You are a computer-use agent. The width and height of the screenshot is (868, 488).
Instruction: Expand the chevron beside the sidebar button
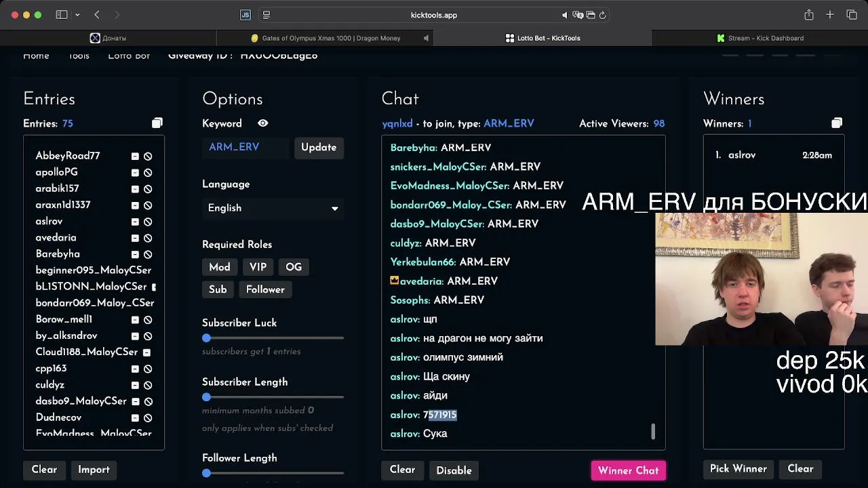[77, 15]
